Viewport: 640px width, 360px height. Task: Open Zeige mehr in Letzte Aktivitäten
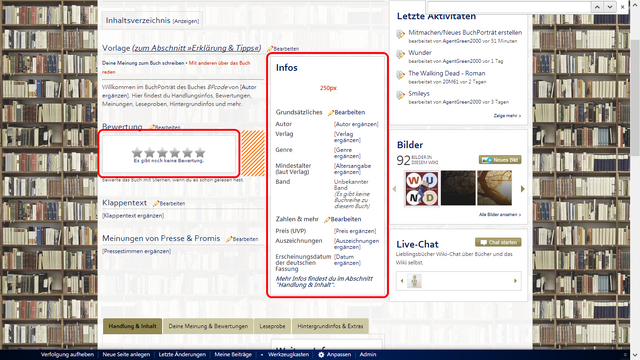[x=507, y=116]
